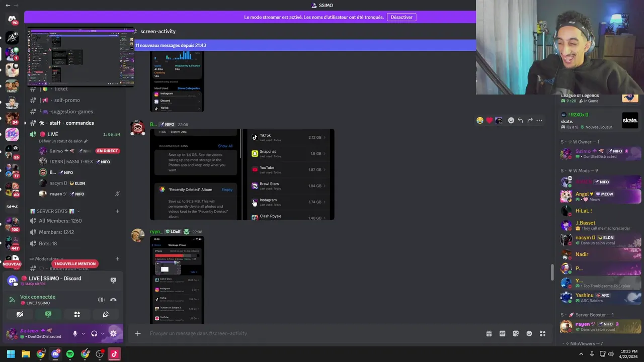The image size is (644, 362).
Task: Click Désactiver streamer mode button
Action: coord(401,17)
